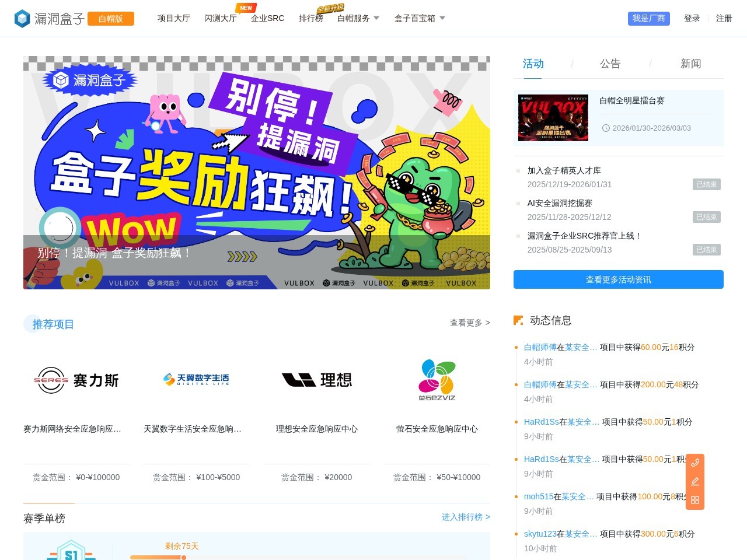Image resolution: width=747 pixels, height=560 pixels.
Task: Click the 查看更多活动资讯 button
Action: (618, 279)
